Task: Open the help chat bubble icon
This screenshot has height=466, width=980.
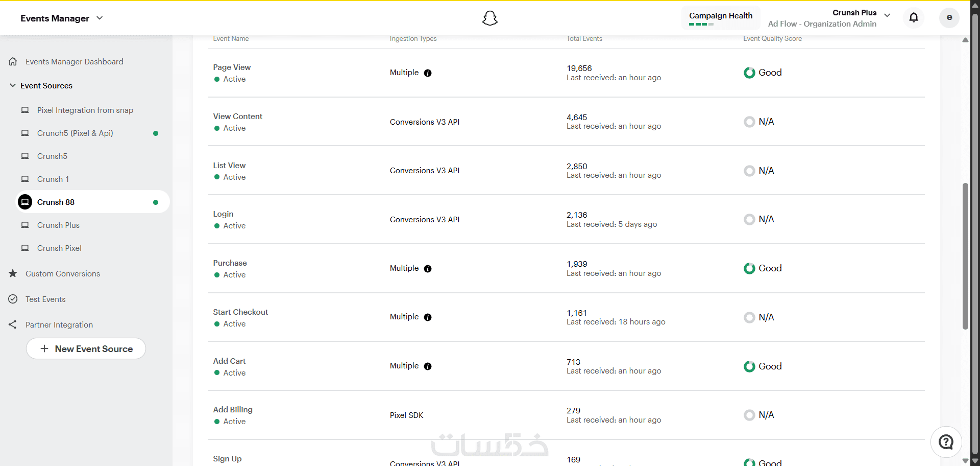Action: coord(946,442)
